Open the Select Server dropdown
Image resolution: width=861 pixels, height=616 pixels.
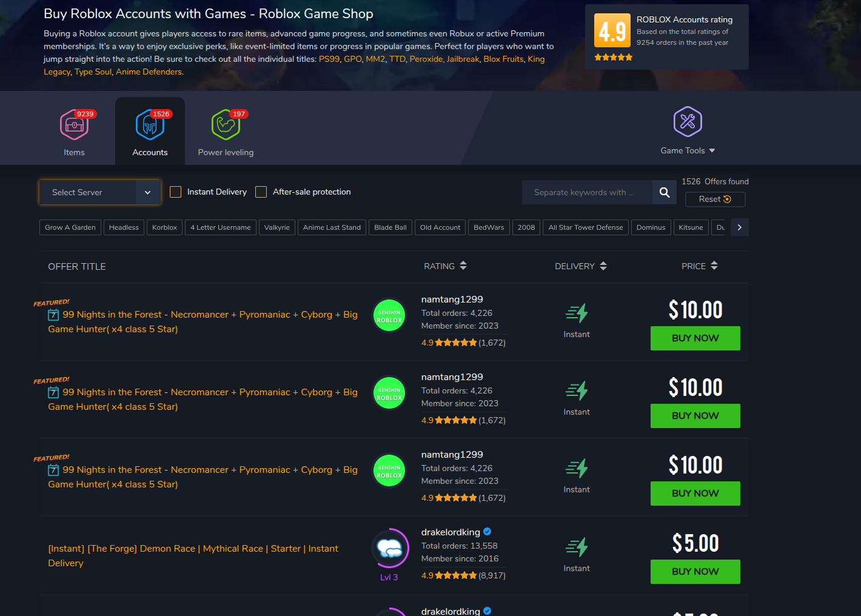pyautogui.click(x=100, y=192)
